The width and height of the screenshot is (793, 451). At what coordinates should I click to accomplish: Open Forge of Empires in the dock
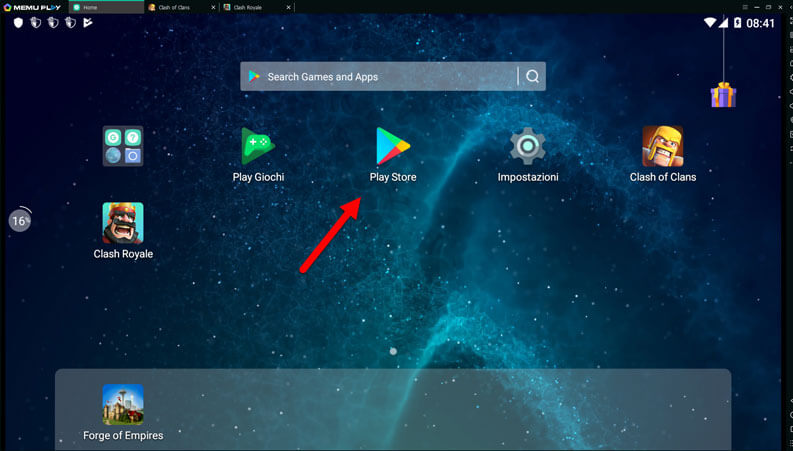(123, 404)
